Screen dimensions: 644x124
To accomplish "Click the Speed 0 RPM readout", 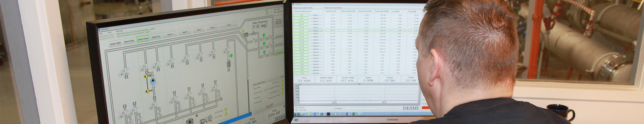I will point(368,79).
